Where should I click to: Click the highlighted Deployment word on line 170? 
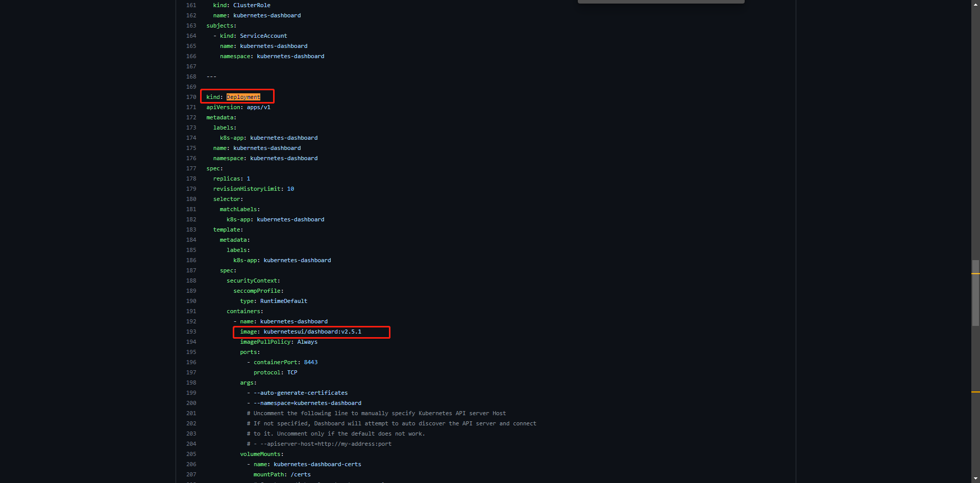(x=243, y=97)
